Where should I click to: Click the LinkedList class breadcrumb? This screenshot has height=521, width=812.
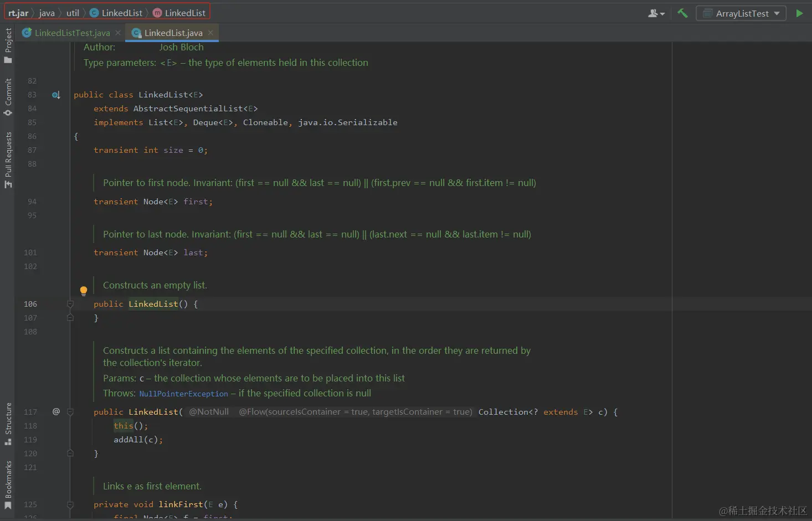(116, 13)
